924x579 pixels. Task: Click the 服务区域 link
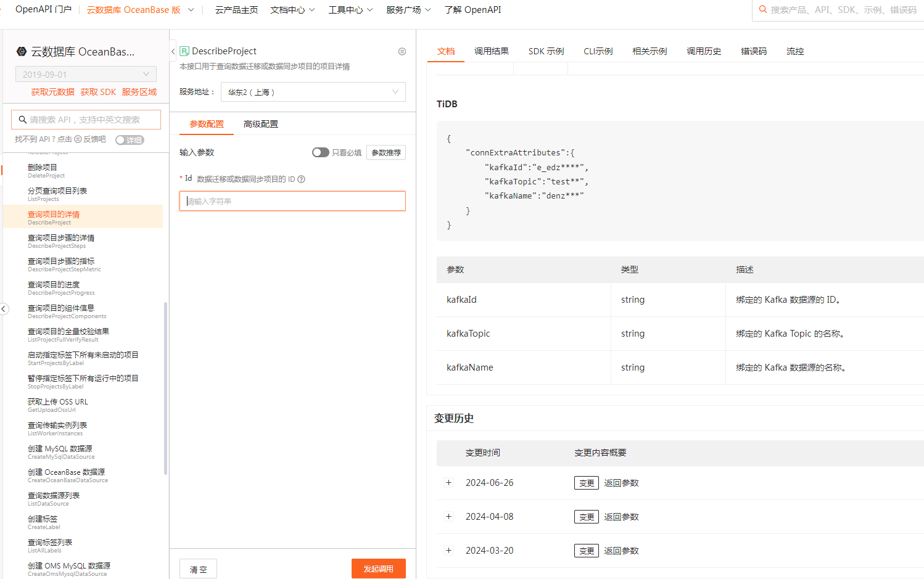139,92
